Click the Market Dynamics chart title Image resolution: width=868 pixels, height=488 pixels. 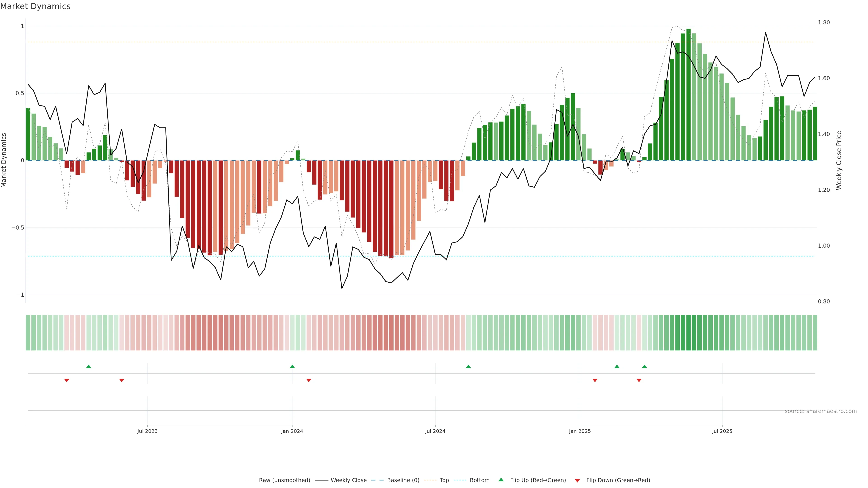point(35,6)
